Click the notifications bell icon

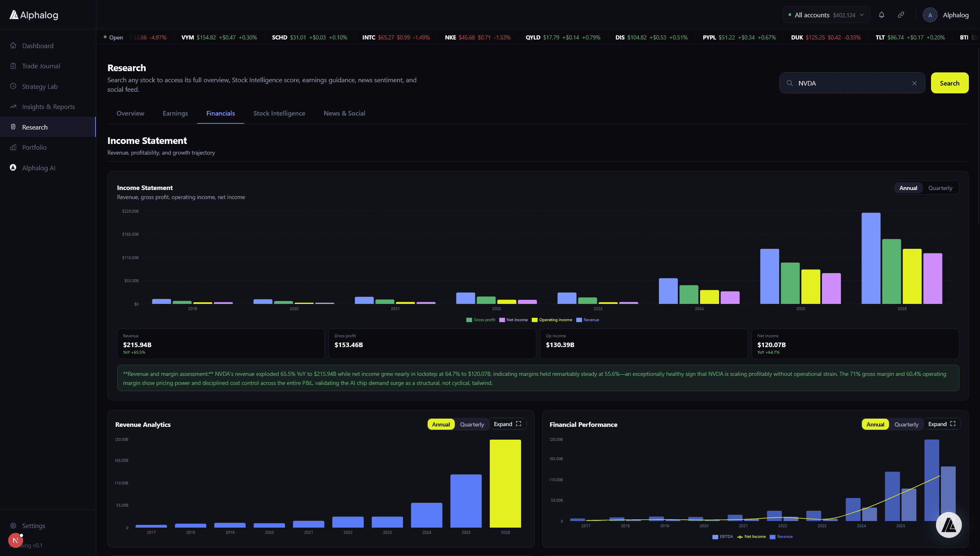pyautogui.click(x=882, y=15)
